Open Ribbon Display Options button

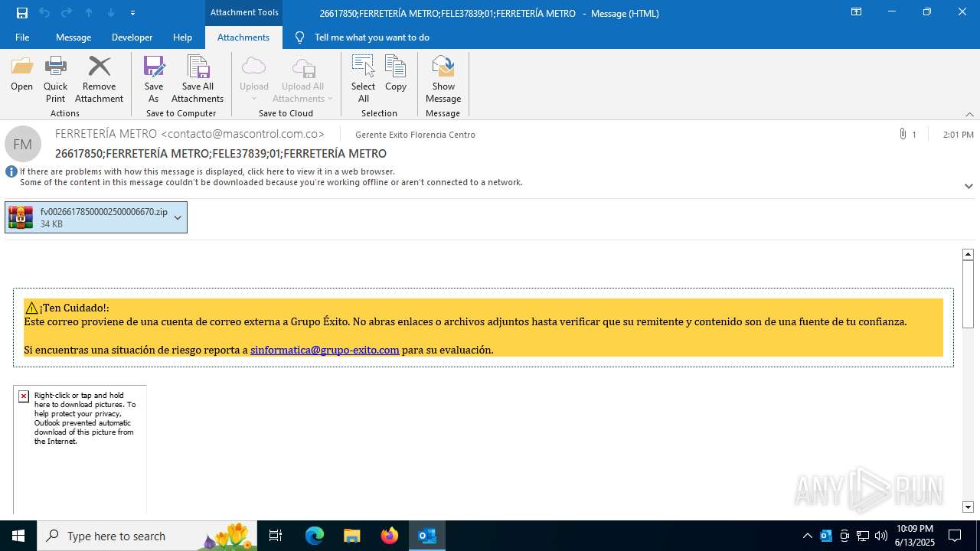856,12
